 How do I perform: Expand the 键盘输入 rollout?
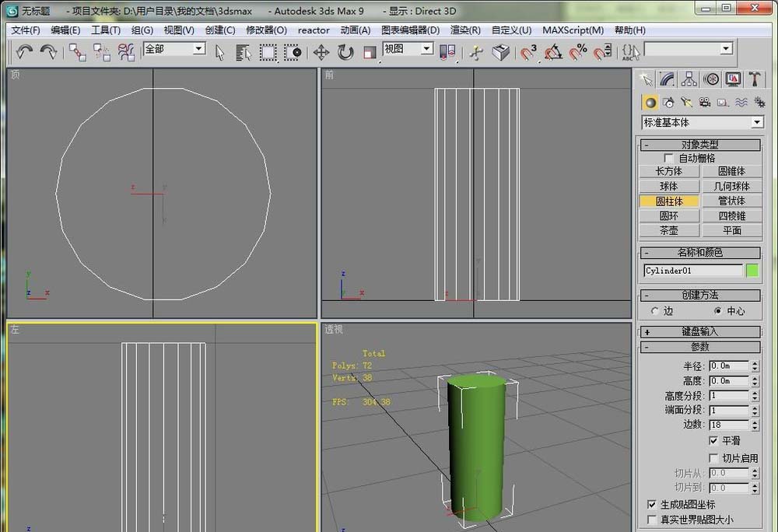pos(699,331)
